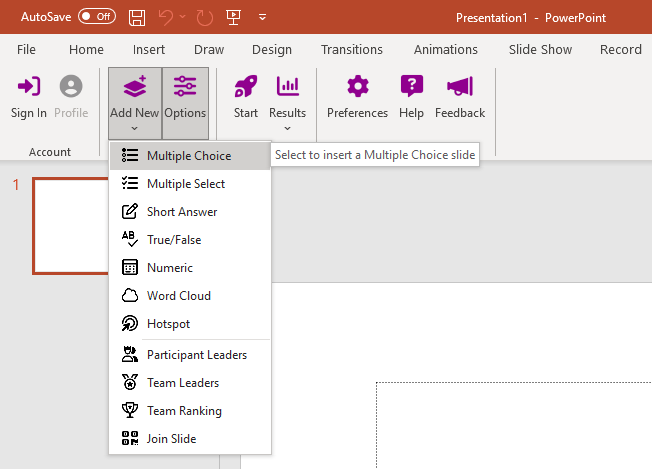The width and height of the screenshot is (652, 469).
Task: Choose the Join Slide label
Action: click(x=171, y=439)
